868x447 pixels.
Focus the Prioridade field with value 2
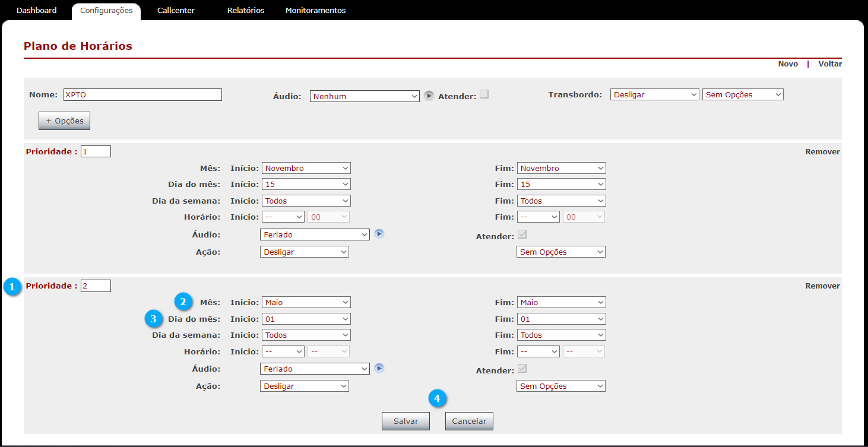coord(96,286)
